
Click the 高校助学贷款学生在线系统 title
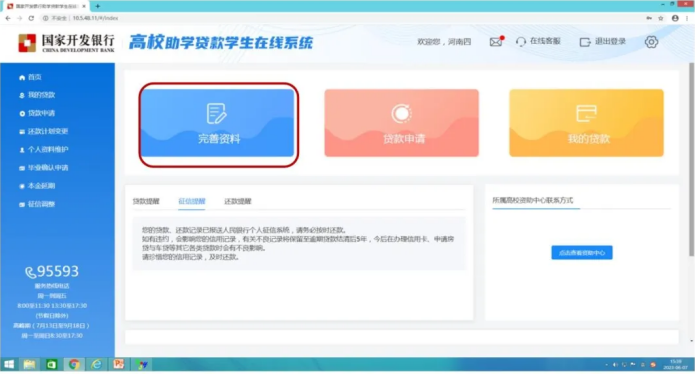[x=221, y=43]
